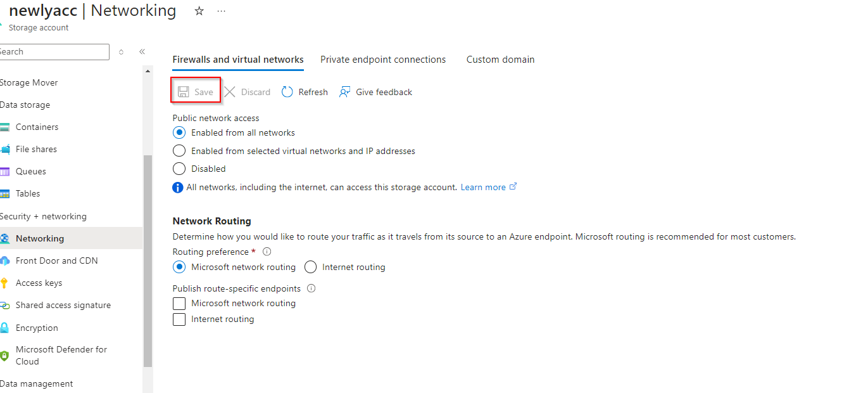Click the sidebar search box

(54, 52)
